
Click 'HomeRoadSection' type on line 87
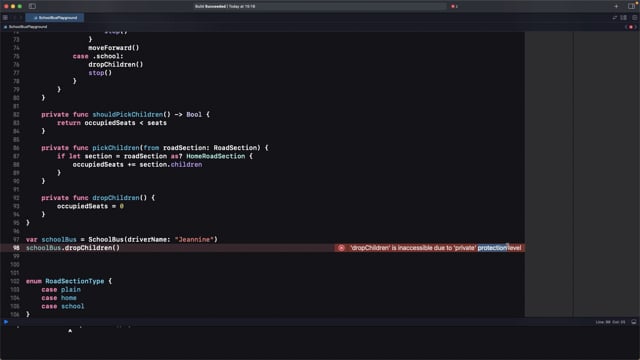pyautogui.click(x=216, y=156)
